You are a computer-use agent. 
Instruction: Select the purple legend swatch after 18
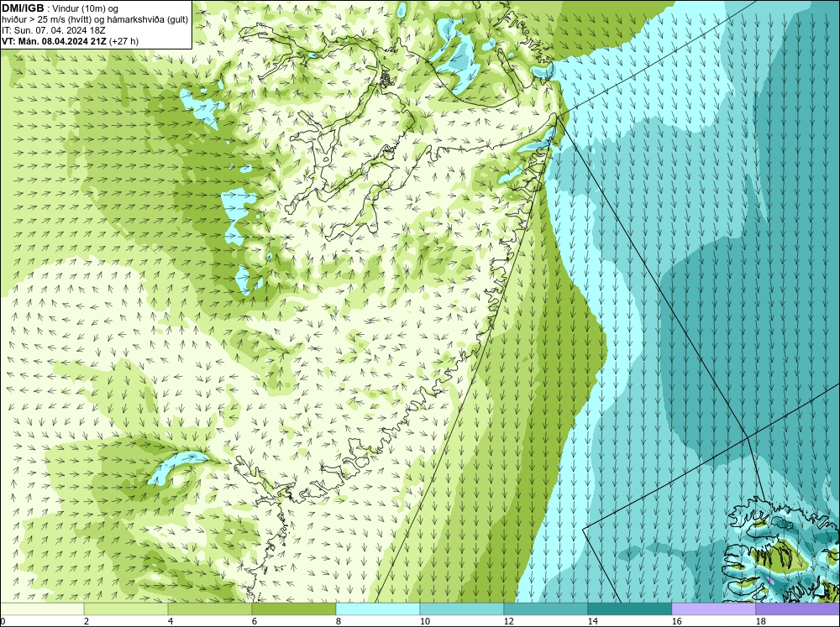[x=798, y=609]
